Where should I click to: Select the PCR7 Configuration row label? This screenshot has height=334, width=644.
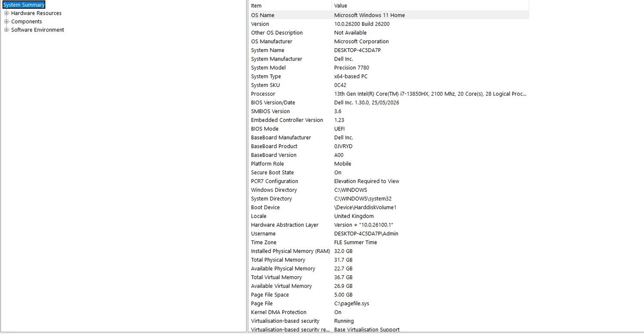275,180
